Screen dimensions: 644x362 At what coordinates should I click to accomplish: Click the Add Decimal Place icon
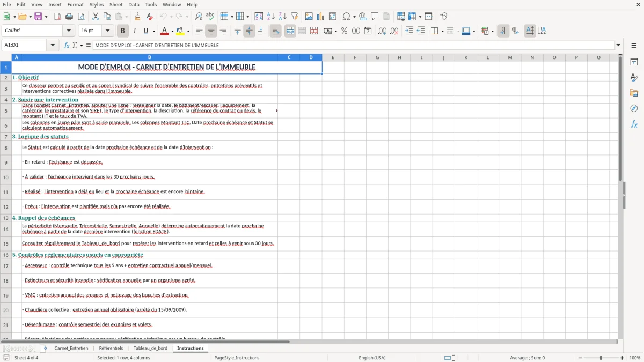[x=382, y=31]
